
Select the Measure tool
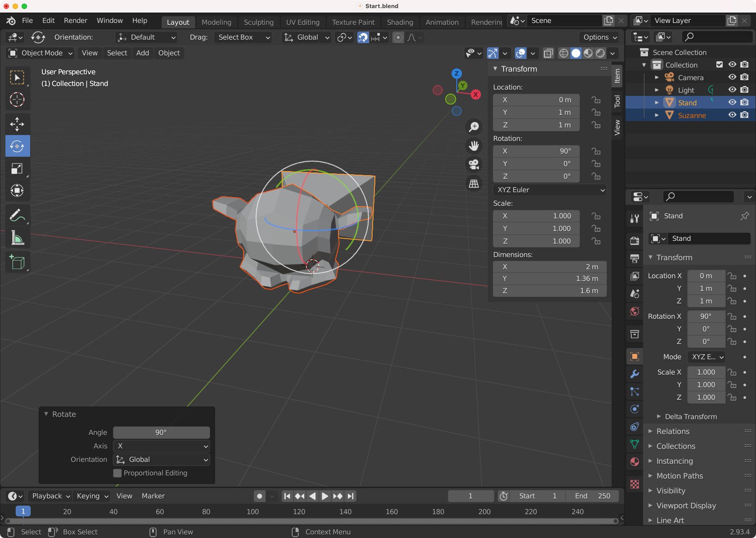click(x=17, y=238)
